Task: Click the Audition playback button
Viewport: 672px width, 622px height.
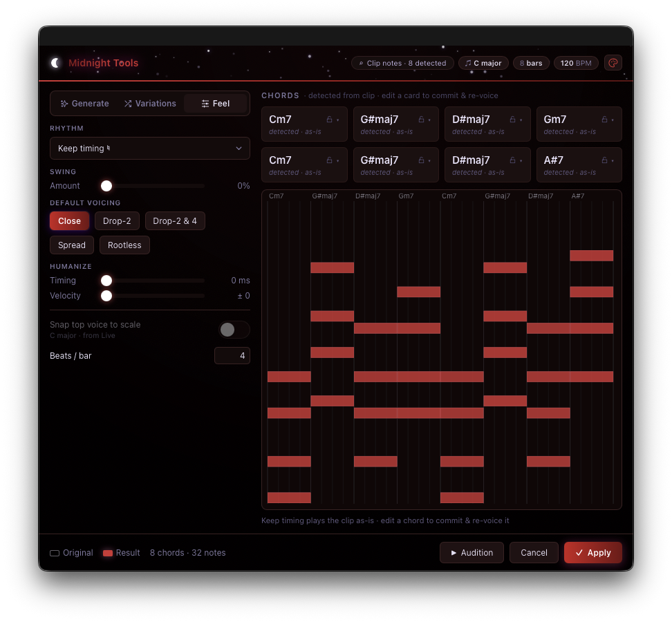Action: pos(472,553)
